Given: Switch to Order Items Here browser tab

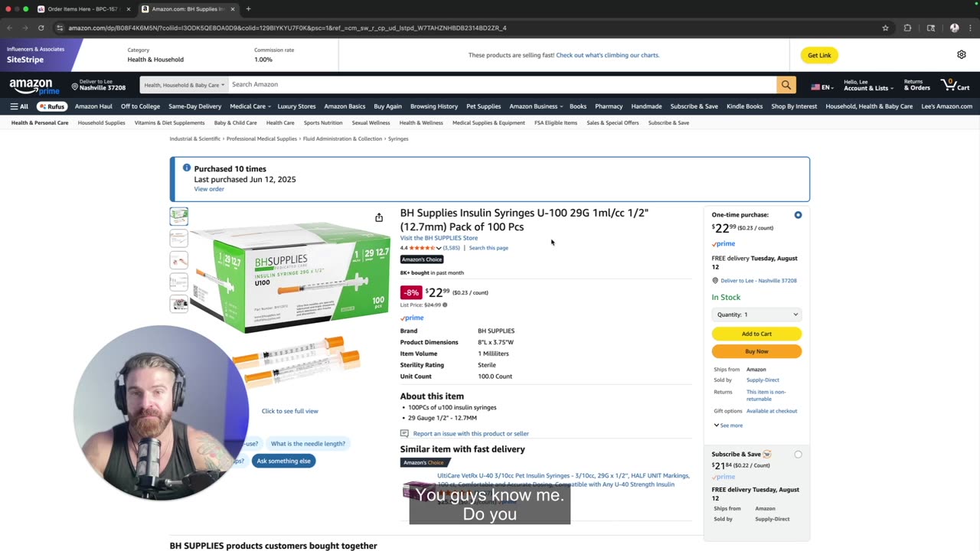Looking at the screenshot, I should (x=81, y=9).
